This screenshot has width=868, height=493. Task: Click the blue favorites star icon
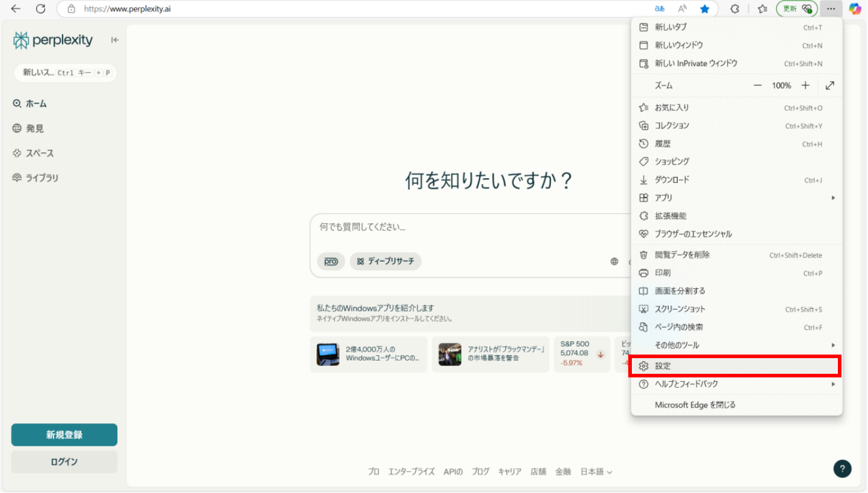705,9
